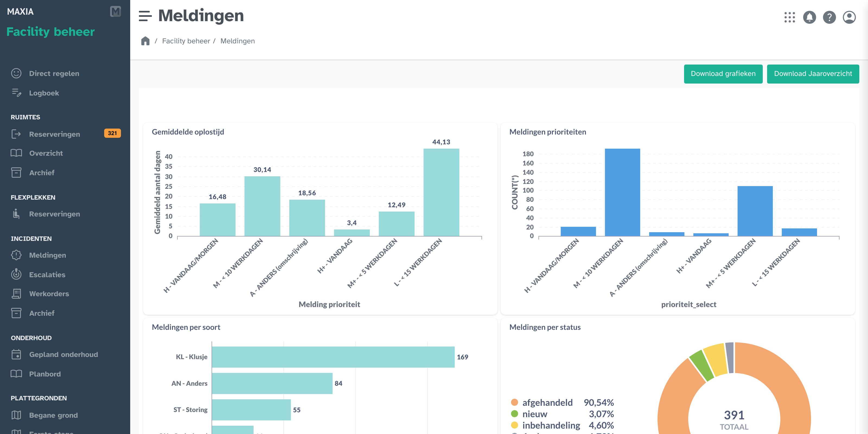This screenshot has height=434, width=868.
Task: Click the L - < 15 WERKDAGEN oplostijd bar
Action: click(x=441, y=192)
